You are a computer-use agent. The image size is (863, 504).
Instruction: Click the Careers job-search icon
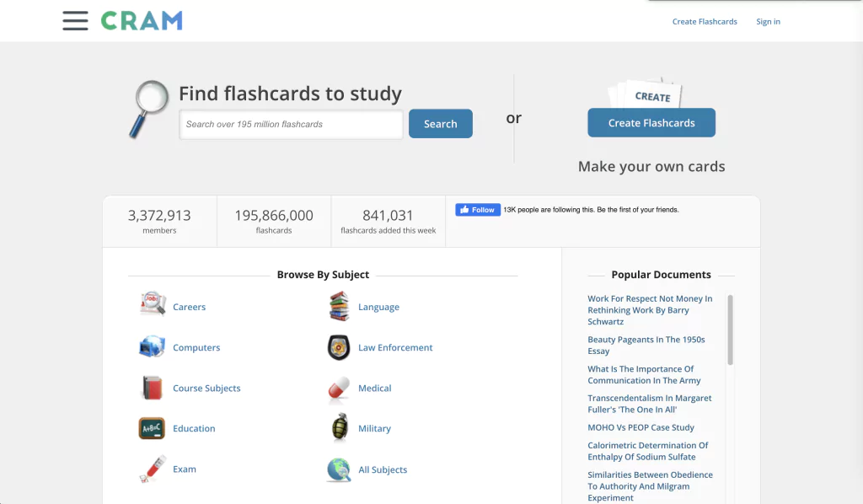(153, 303)
